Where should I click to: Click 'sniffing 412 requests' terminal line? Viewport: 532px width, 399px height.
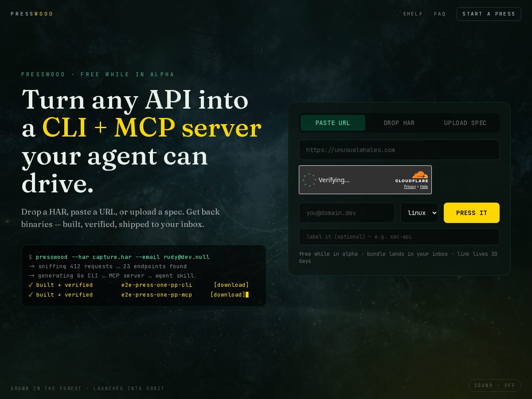click(x=108, y=266)
